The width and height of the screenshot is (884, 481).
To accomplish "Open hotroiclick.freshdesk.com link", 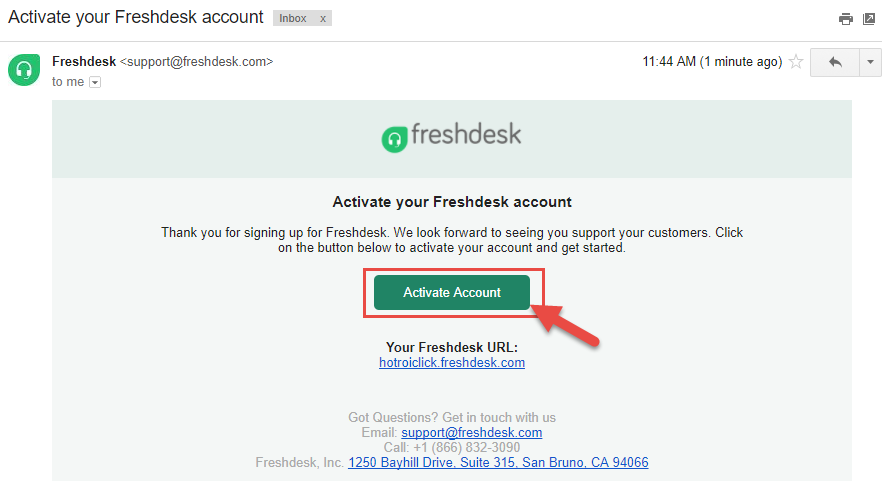I will pyautogui.click(x=452, y=363).
